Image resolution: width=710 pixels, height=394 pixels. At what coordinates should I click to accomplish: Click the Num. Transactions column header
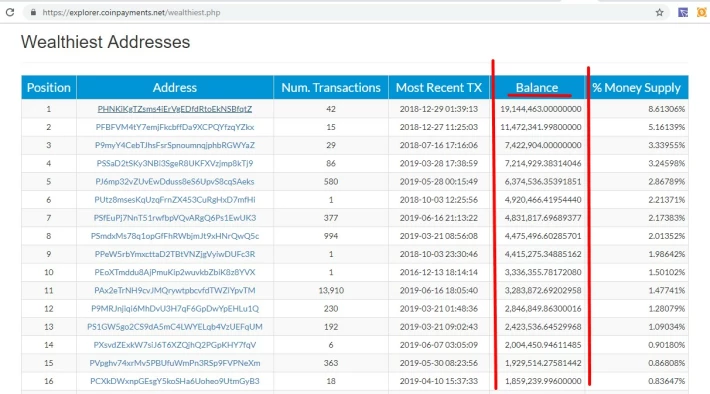(x=331, y=87)
